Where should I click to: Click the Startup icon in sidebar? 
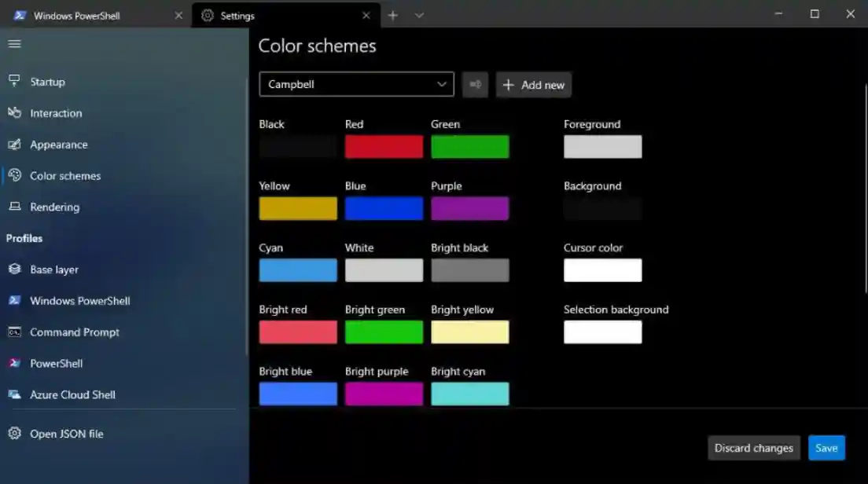[14, 81]
